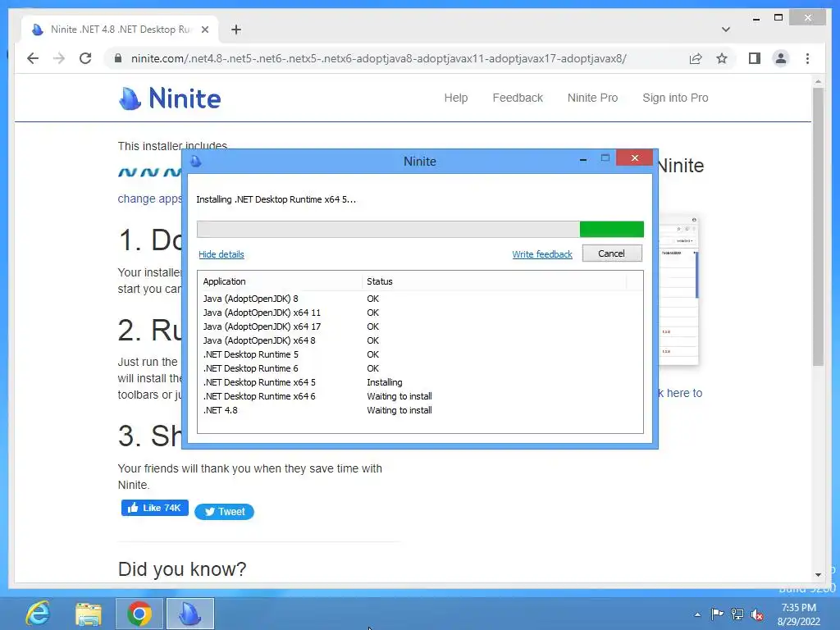Open Internet Explorer from taskbar
Viewport: 840px width, 630px height.
click(38, 614)
